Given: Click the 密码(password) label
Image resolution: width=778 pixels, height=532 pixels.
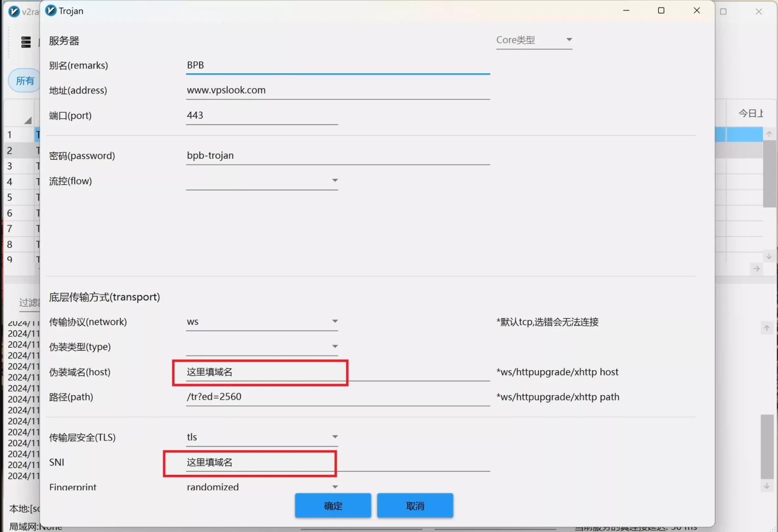Looking at the screenshot, I should tap(82, 155).
